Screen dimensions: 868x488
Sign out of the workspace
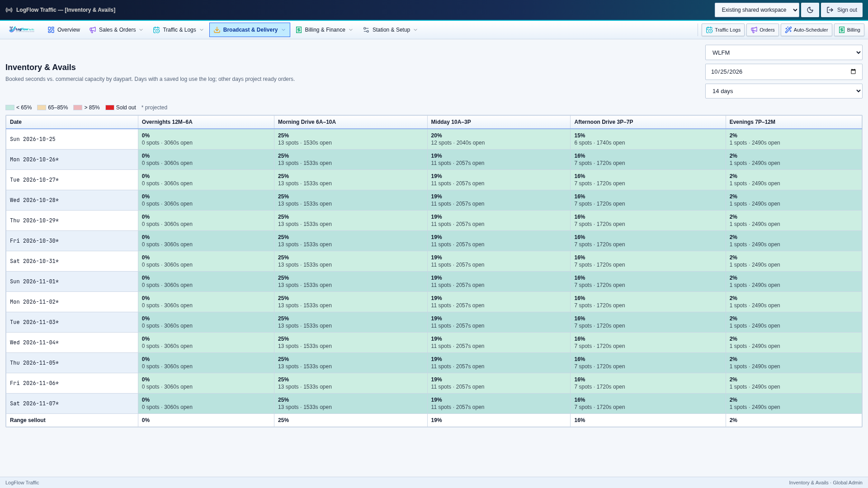coord(842,10)
